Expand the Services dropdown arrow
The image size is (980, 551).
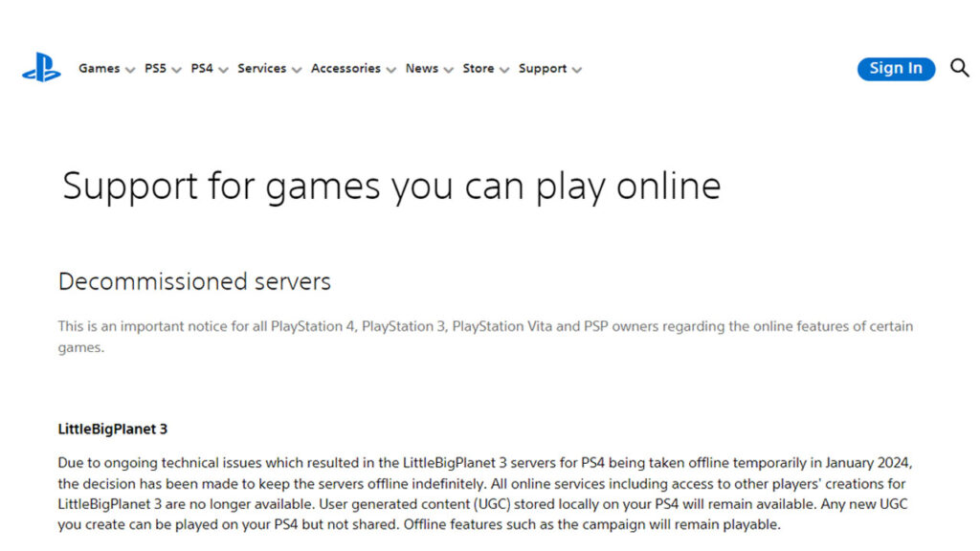[x=297, y=70]
